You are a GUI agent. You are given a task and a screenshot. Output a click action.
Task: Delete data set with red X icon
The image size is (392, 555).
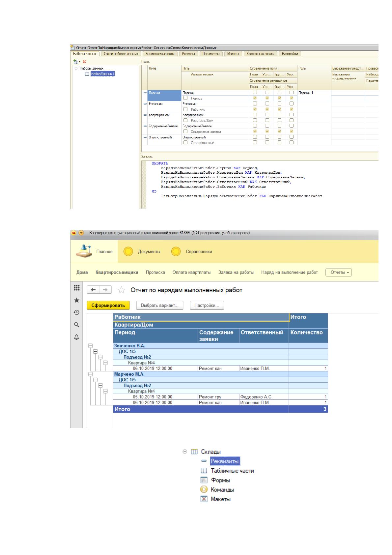tap(84, 62)
